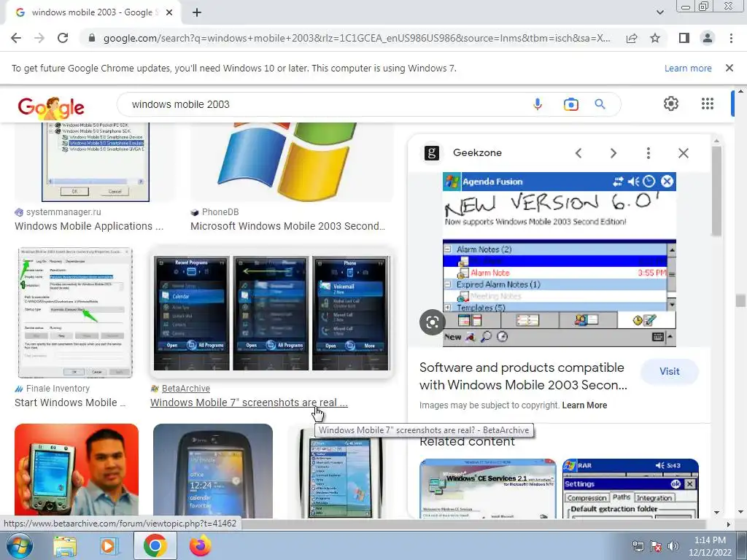Open a new browser tab

coord(197,12)
